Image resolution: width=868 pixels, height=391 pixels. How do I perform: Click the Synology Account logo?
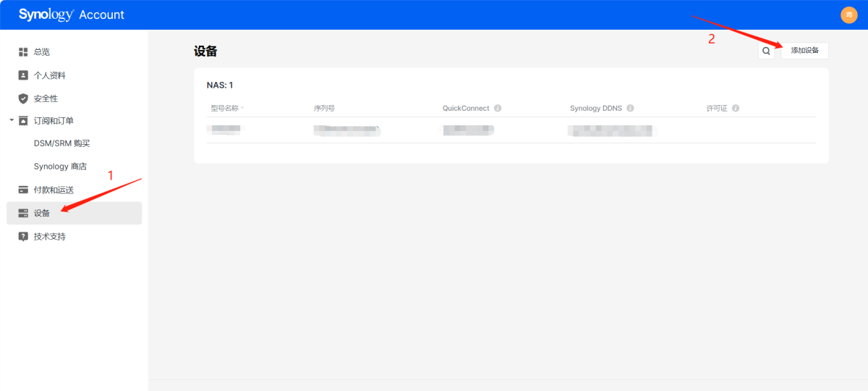[x=72, y=14]
